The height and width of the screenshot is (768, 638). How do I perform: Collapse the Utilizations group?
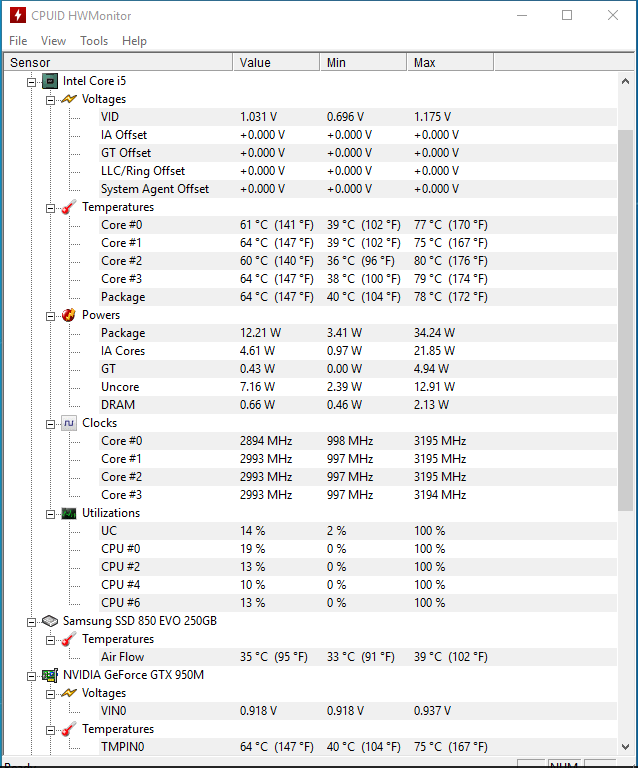point(50,514)
